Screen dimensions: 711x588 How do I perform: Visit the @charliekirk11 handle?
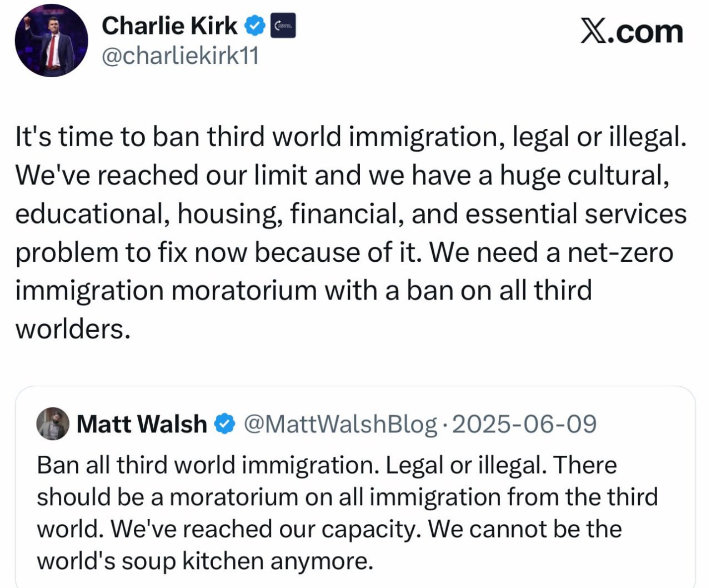[x=180, y=56]
